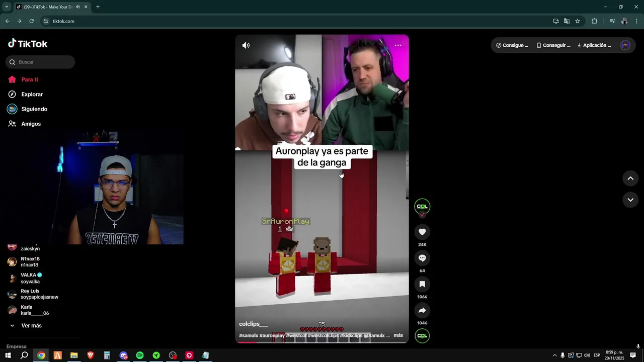The height and width of the screenshot is (362, 644).
Task: Click into the Buscar search field
Action: click(x=40, y=62)
